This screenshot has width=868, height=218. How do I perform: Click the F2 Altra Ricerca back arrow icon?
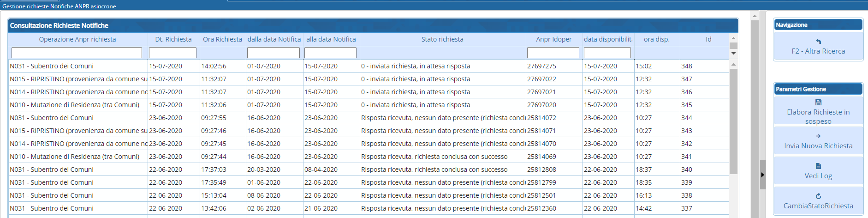818,42
